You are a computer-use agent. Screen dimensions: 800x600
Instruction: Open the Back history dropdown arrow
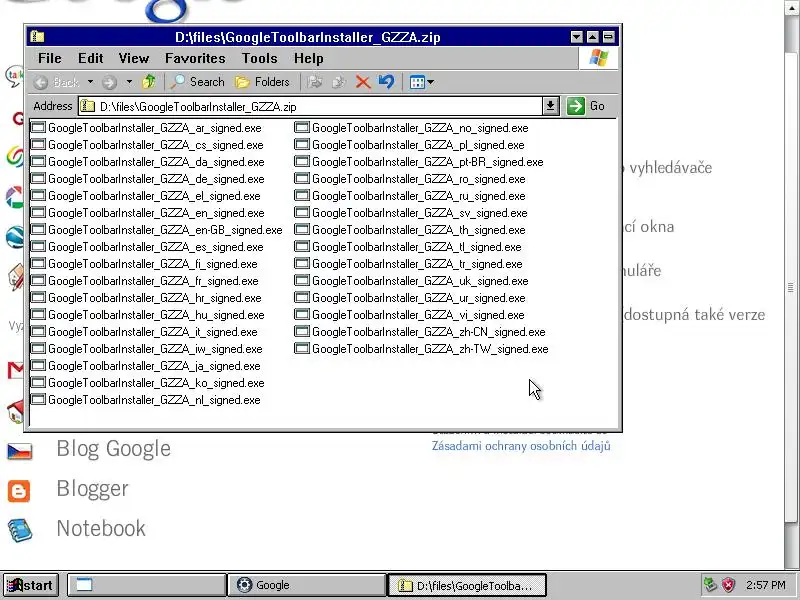coord(90,82)
